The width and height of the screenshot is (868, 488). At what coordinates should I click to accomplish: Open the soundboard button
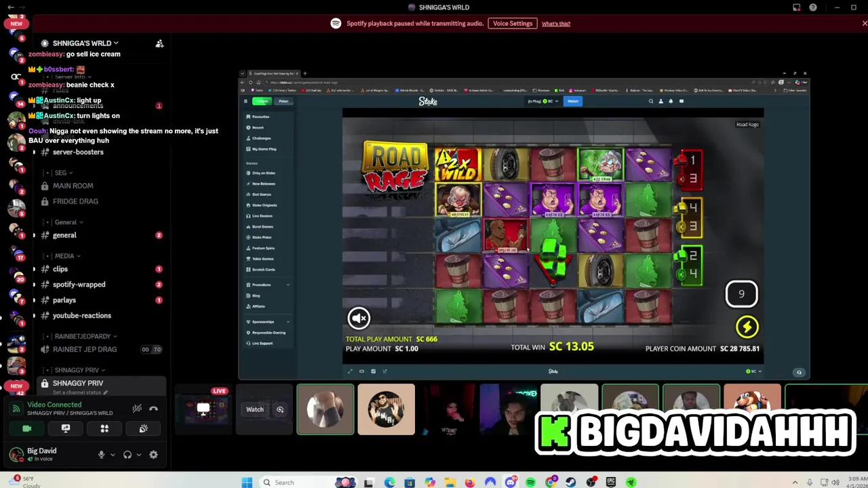coord(143,428)
